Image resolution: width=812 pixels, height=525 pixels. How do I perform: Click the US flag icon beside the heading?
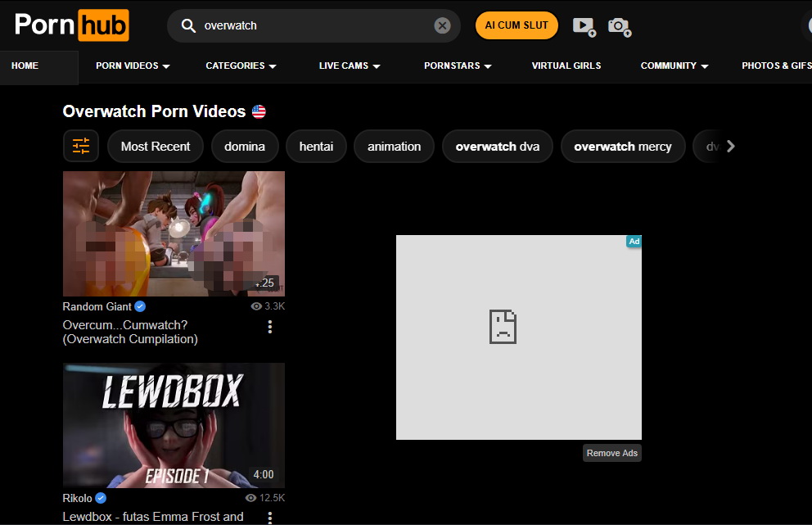(259, 111)
